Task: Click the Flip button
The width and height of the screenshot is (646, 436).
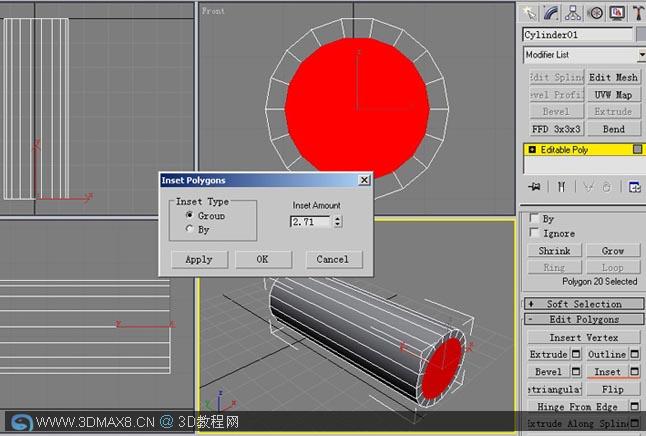Action: (x=613, y=389)
